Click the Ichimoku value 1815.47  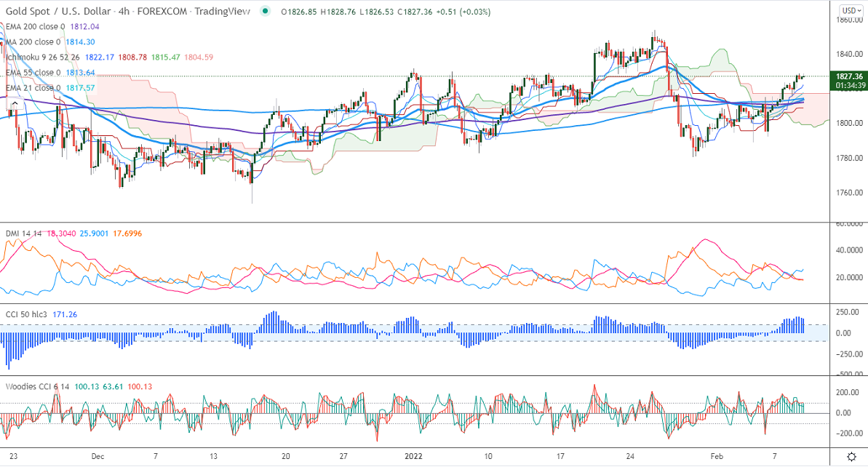166,57
